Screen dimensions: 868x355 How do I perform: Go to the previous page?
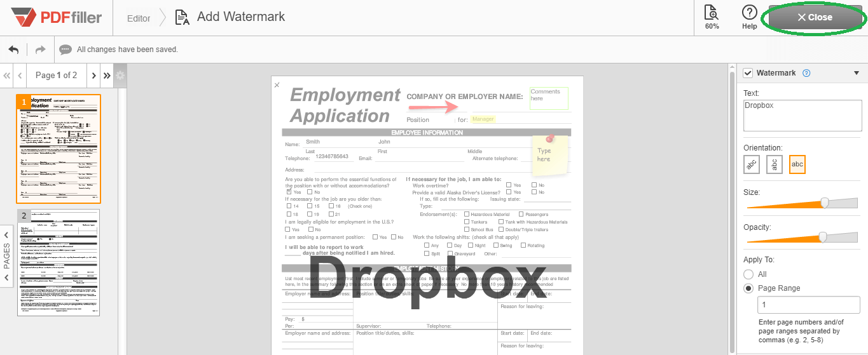(x=20, y=76)
